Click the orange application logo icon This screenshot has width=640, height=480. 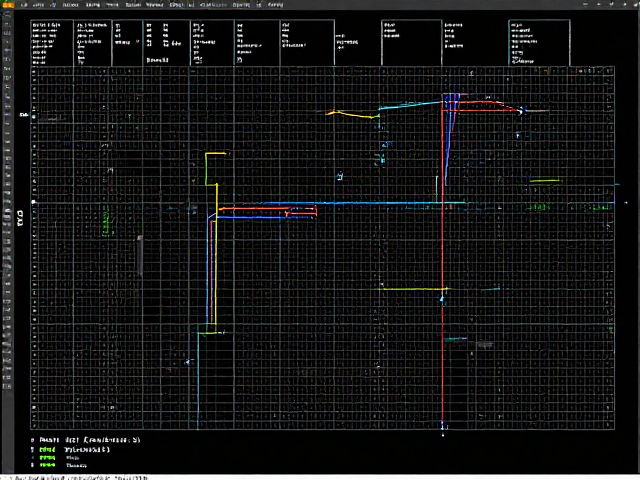point(8,4)
